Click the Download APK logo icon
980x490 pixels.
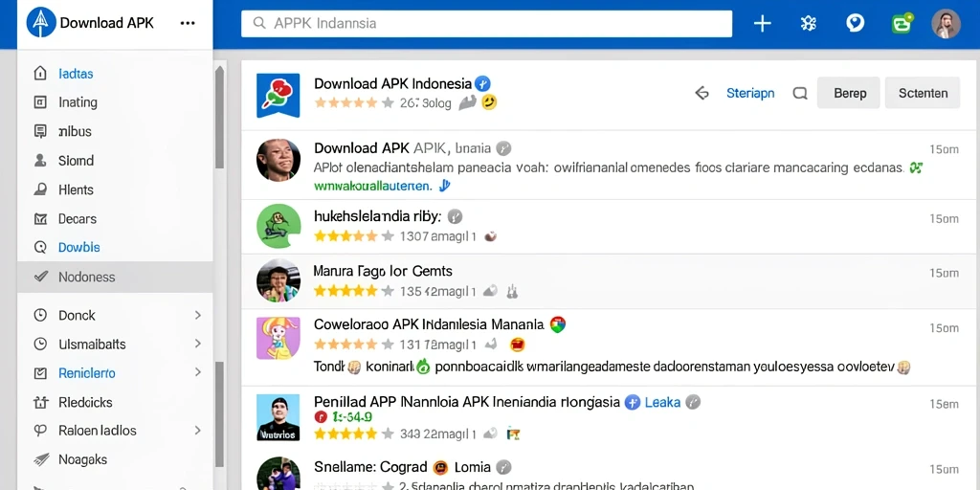tap(40, 23)
